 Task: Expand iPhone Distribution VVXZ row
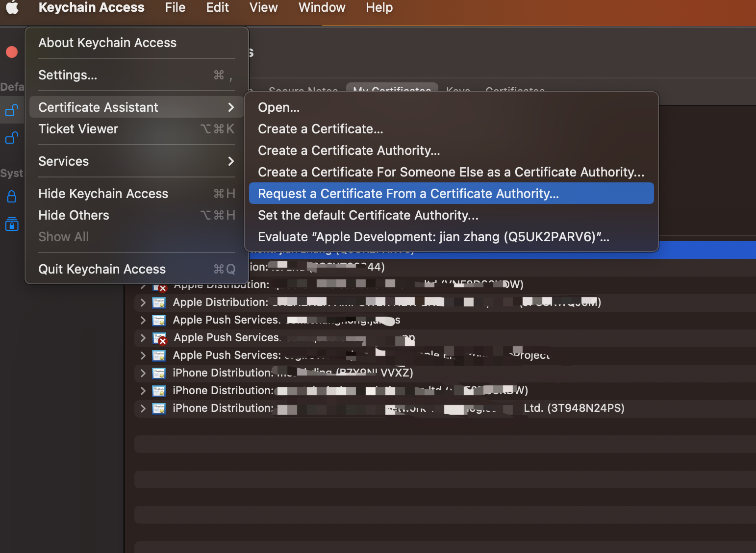143,373
